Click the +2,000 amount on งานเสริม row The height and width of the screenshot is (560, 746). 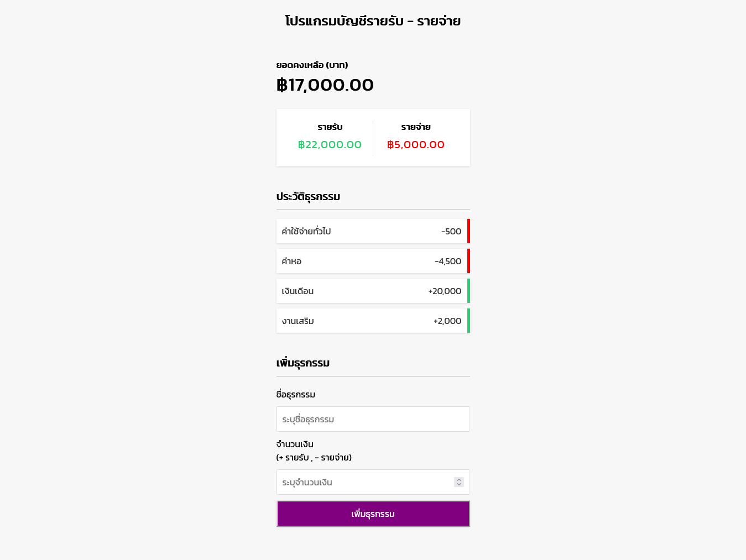[x=447, y=321]
